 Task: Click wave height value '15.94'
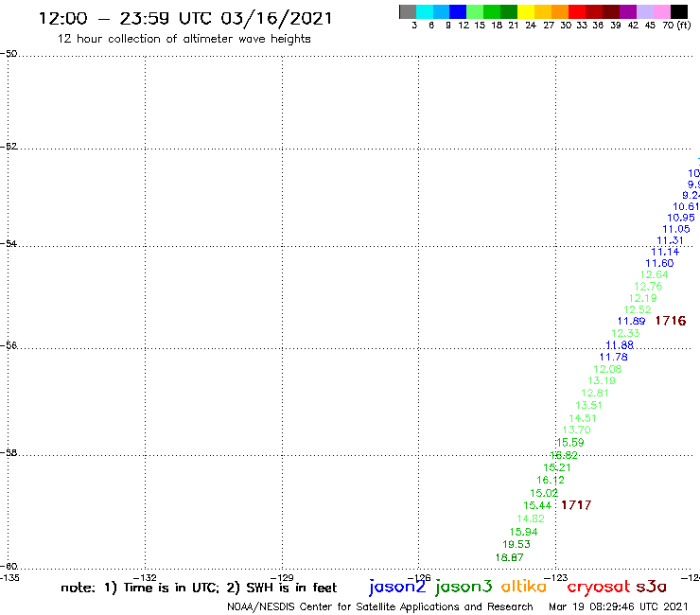tap(523, 532)
